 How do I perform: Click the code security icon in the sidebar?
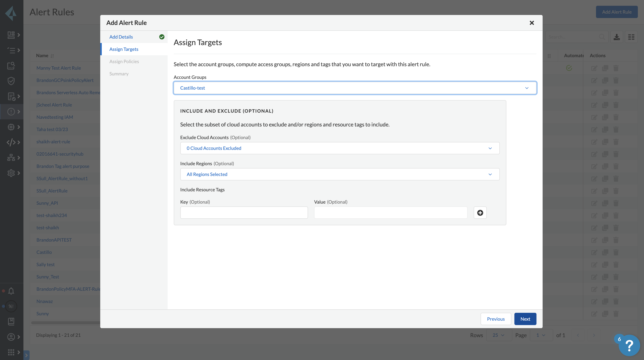tap(11, 142)
